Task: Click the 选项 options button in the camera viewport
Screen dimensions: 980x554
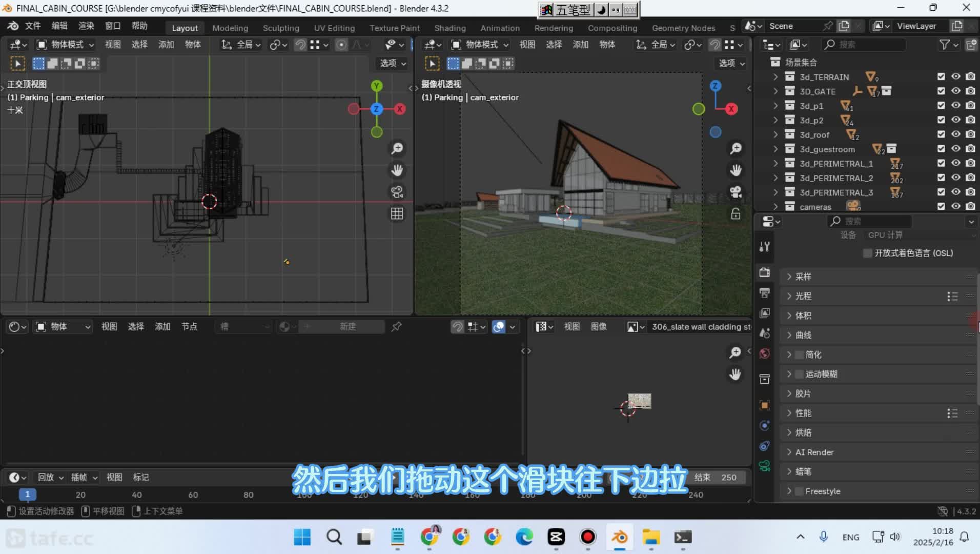Action: pos(731,63)
